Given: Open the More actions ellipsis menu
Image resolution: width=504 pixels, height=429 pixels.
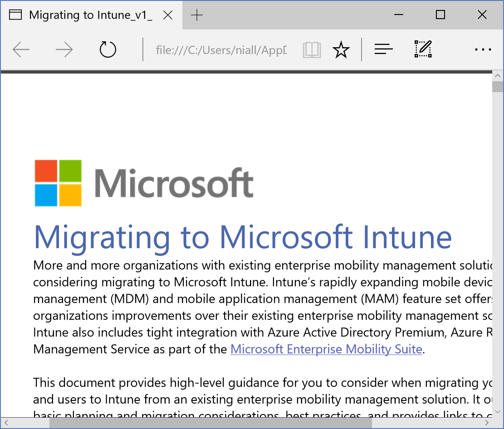Looking at the screenshot, I should (483, 49).
